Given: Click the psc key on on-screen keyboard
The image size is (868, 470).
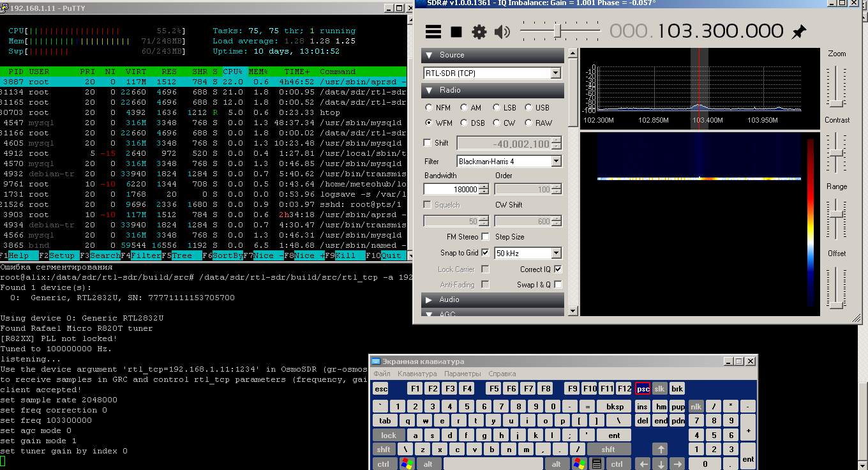Looking at the screenshot, I should (643, 388).
